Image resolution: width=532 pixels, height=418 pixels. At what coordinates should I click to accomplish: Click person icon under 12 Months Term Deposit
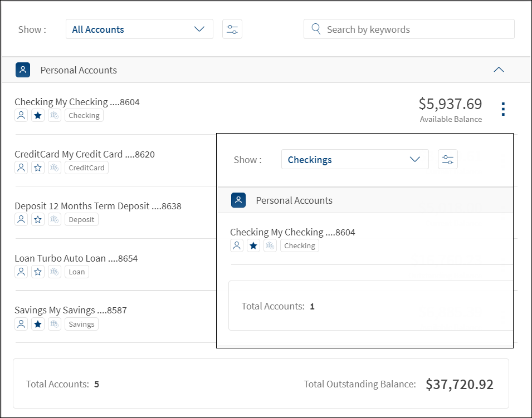tap(21, 219)
